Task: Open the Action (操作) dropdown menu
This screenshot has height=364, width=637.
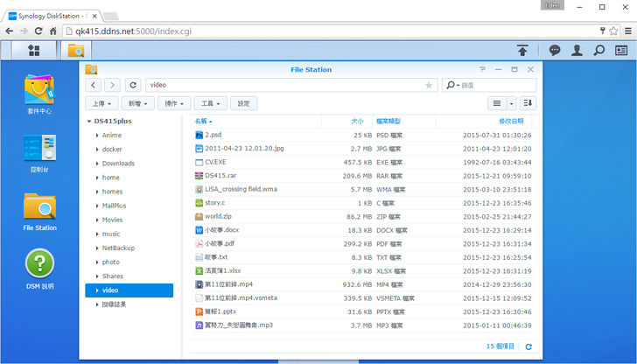Action: [171, 103]
